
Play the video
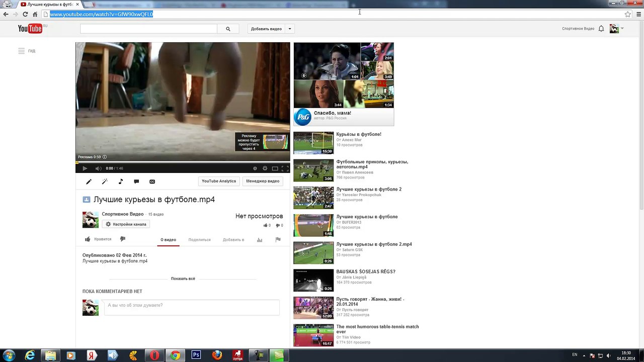coord(85,168)
